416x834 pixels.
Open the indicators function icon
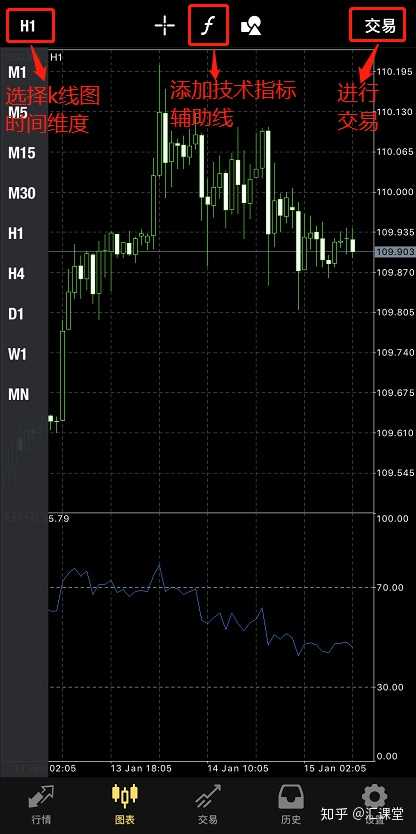coord(209,25)
